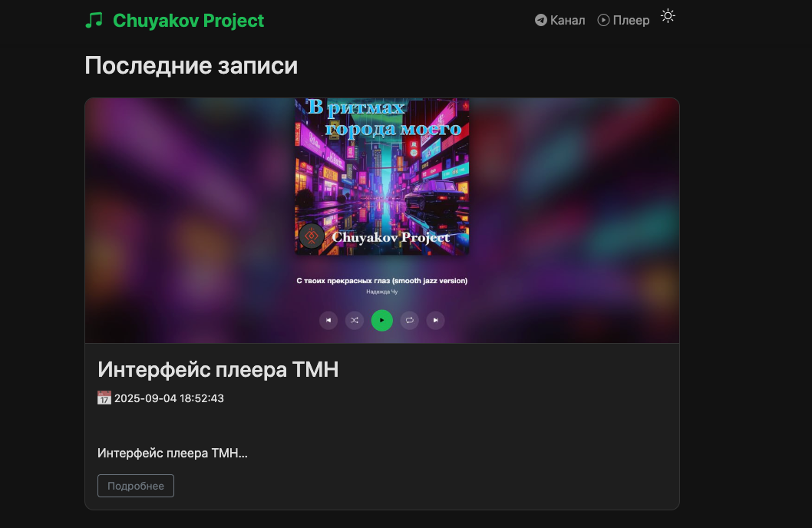
Task: Click the Подробнее button
Action: [x=136, y=486]
